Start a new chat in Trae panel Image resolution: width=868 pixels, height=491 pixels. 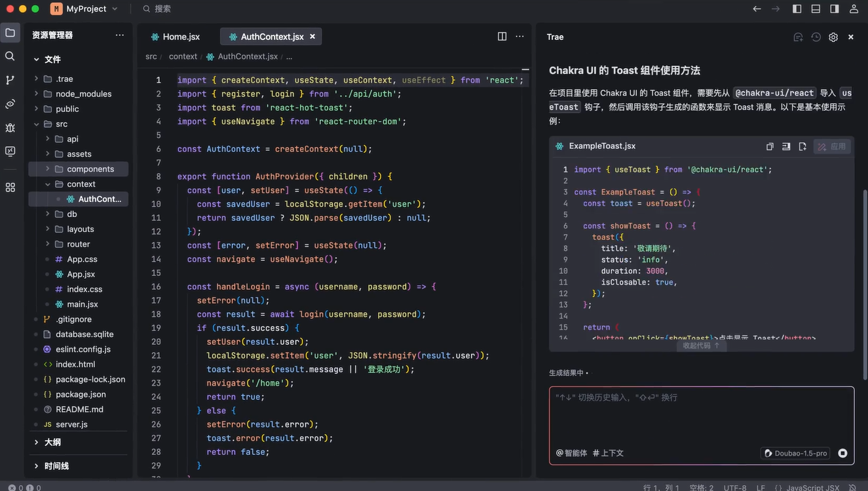point(798,37)
